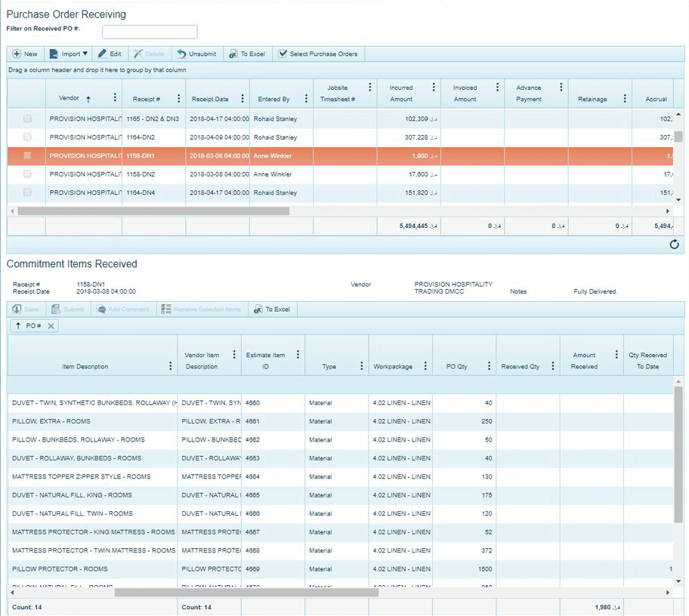Sort by the Workpackage column header
Image resolution: width=689 pixels, height=616 pixels.
pos(393,367)
